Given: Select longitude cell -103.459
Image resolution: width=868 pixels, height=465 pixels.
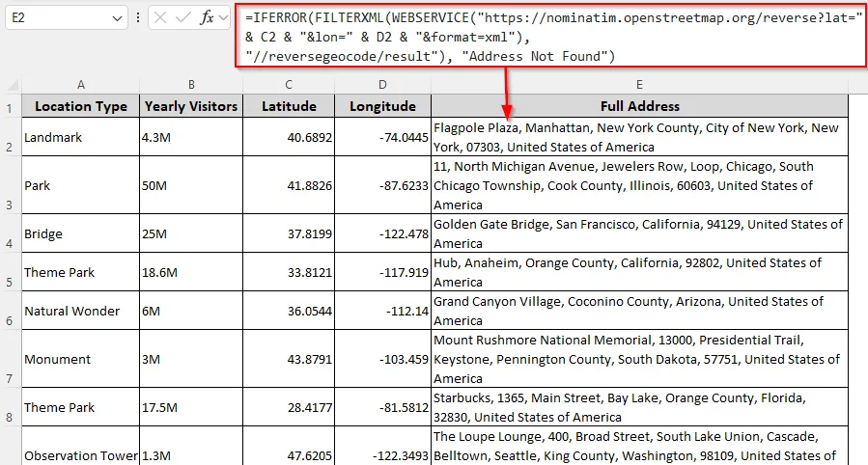Looking at the screenshot, I should tap(382, 359).
